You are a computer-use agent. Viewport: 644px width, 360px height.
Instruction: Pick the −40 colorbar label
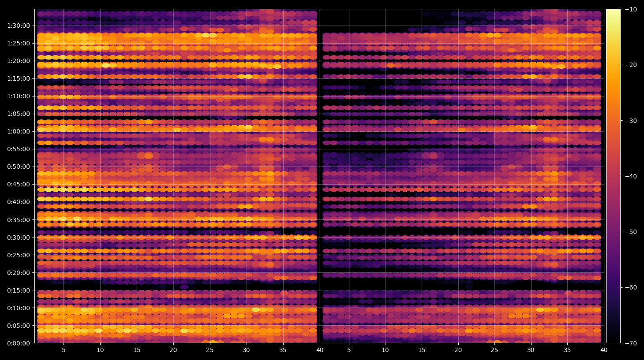click(631, 176)
